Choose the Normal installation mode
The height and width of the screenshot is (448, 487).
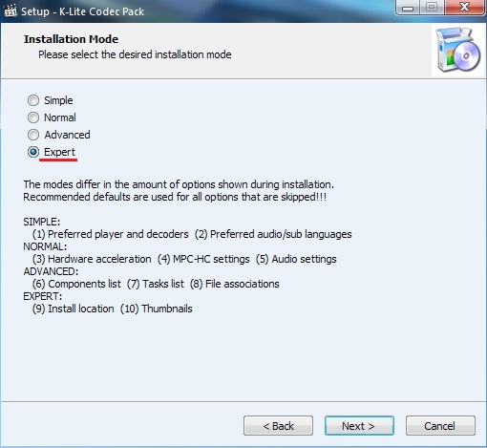tap(52, 117)
